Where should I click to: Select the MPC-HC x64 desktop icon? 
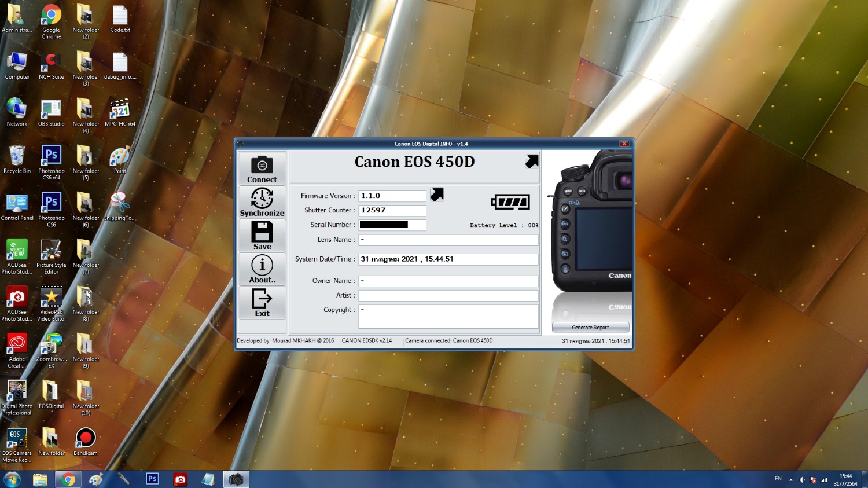[120, 112]
